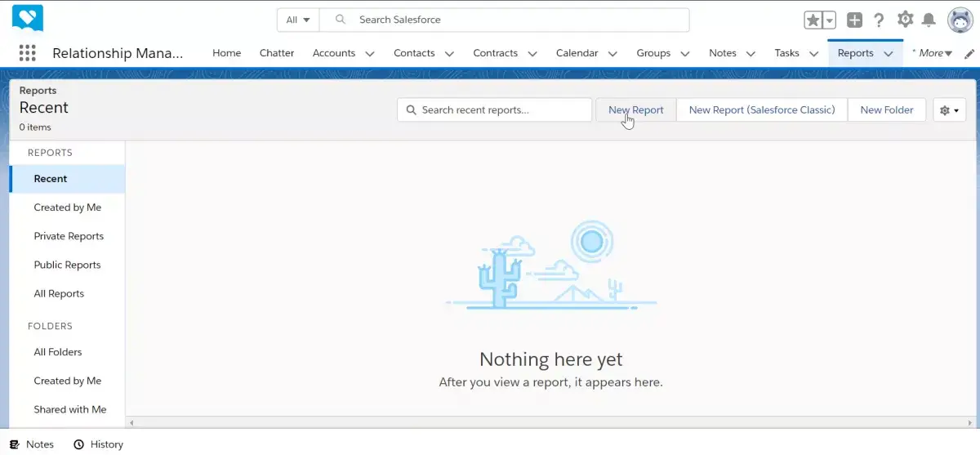Expand the Groups tab chevron
The height and width of the screenshot is (455, 980).
(684, 54)
